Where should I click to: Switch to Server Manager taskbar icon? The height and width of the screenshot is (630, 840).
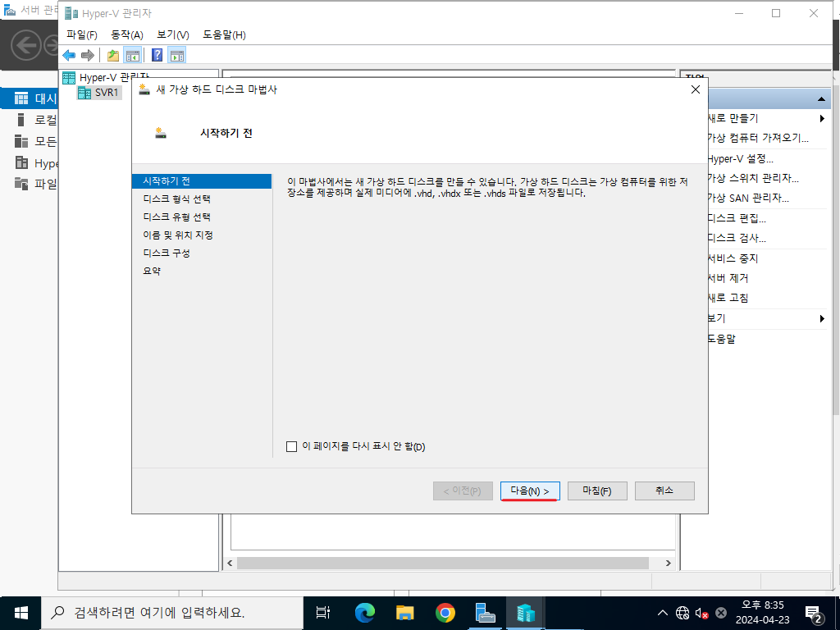486,613
